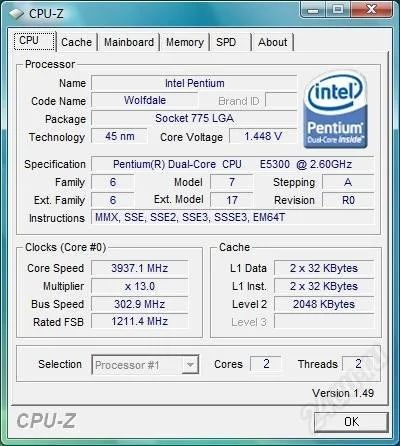
Task: Click the CPU-Z title bar chip icon
Action: pos(16,14)
